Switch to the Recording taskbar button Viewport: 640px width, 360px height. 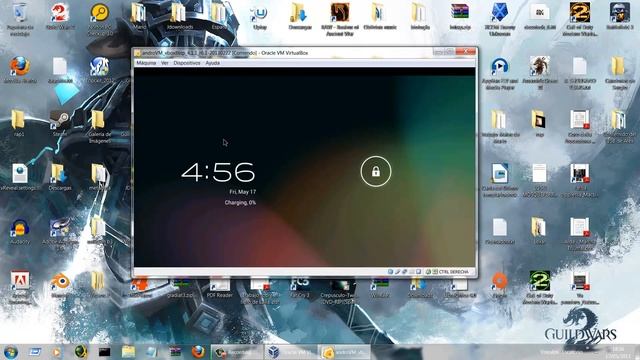pos(237,352)
